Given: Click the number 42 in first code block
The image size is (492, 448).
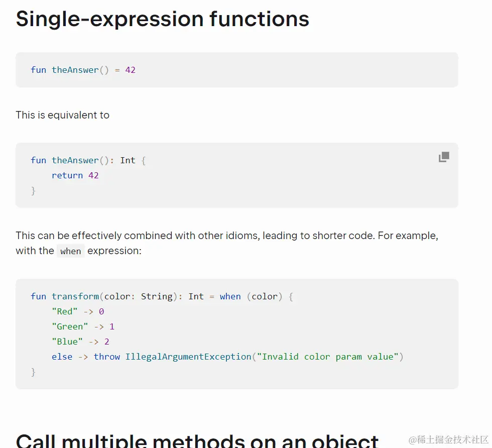Looking at the screenshot, I should coord(131,70).
